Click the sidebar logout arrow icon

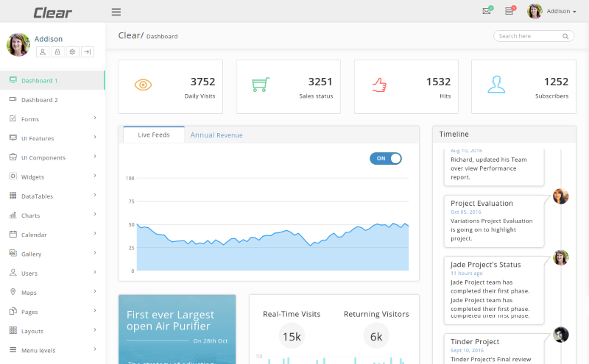point(88,51)
